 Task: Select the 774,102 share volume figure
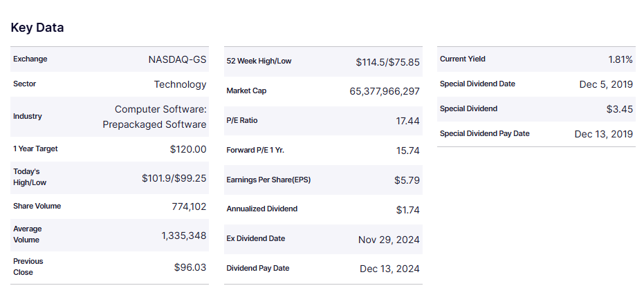[189, 207]
